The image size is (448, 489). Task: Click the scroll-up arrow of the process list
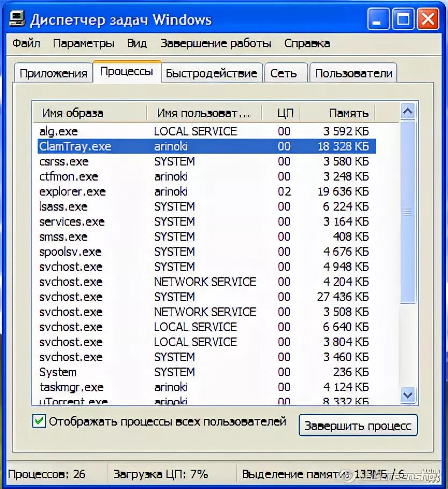coord(407,111)
